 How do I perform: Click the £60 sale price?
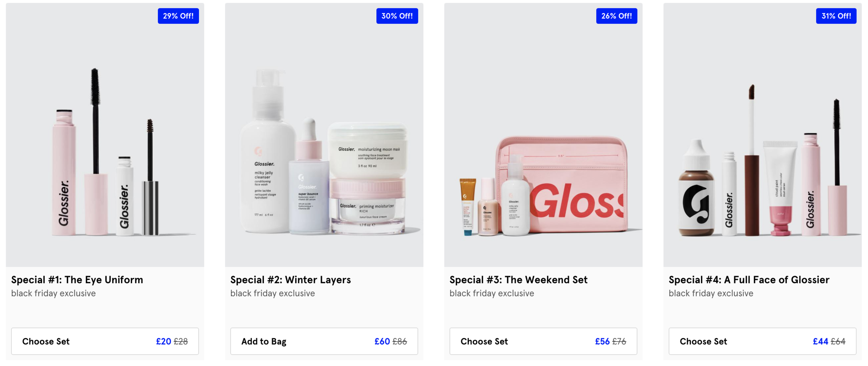coord(382,341)
